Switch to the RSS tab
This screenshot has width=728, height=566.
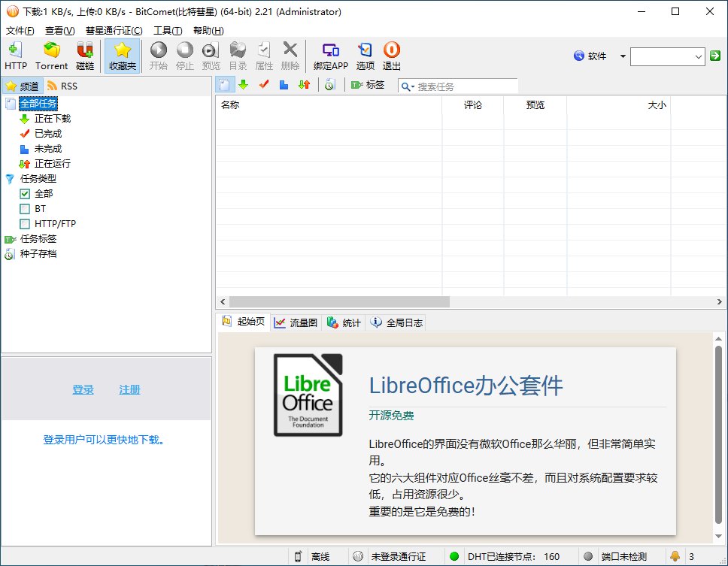coord(62,86)
